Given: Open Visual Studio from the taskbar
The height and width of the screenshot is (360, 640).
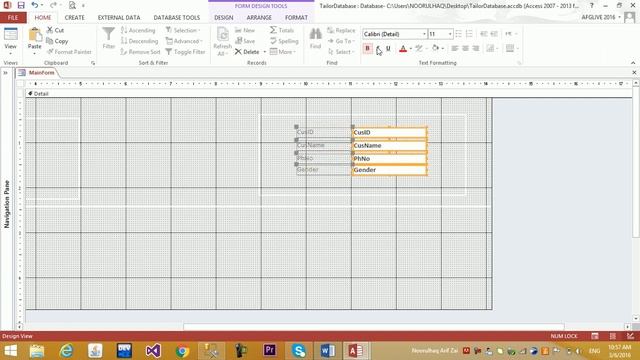Looking at the screenshot, I should pyautogui.click(x=153, y=350).
